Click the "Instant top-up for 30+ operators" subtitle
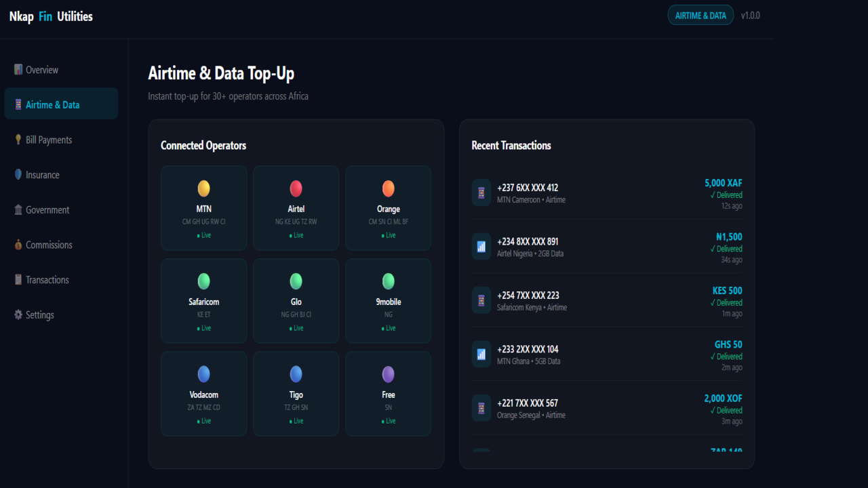This screenshot has height=488, width=868. 229,96
